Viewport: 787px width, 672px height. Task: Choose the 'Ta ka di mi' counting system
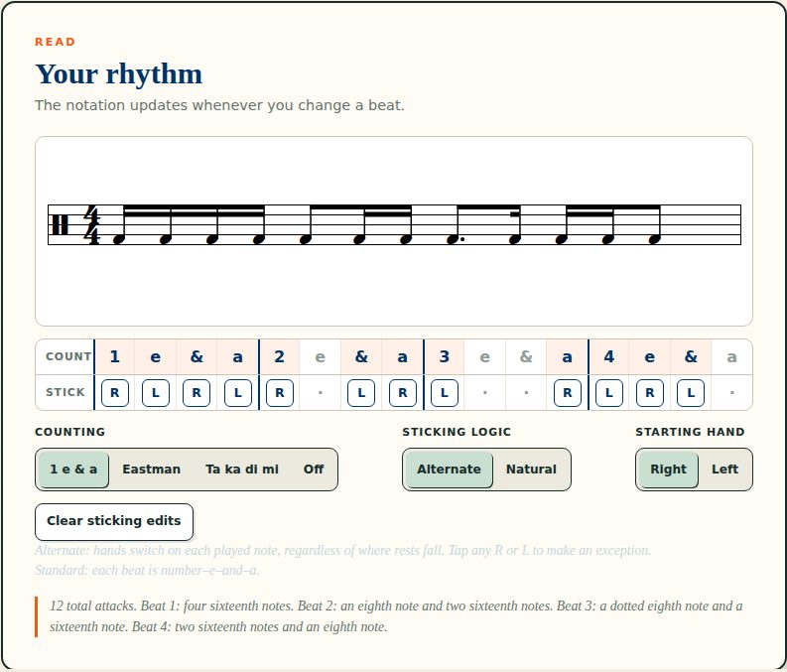pyautogui.click(x=242, y=470)
